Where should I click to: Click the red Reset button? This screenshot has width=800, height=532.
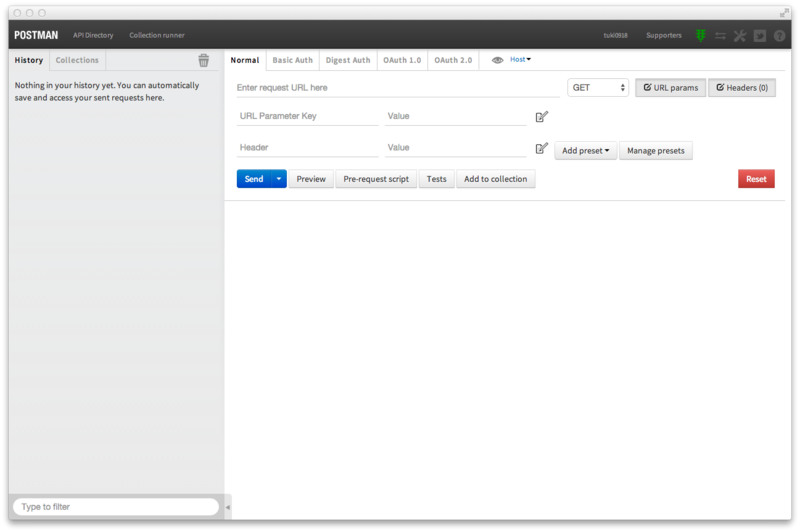[756, 179]
